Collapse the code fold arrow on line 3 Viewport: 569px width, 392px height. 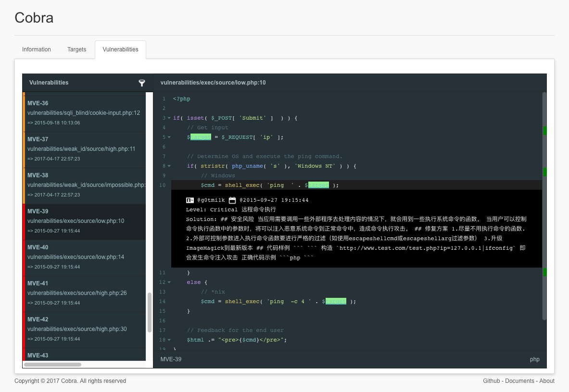coord(169,118)
